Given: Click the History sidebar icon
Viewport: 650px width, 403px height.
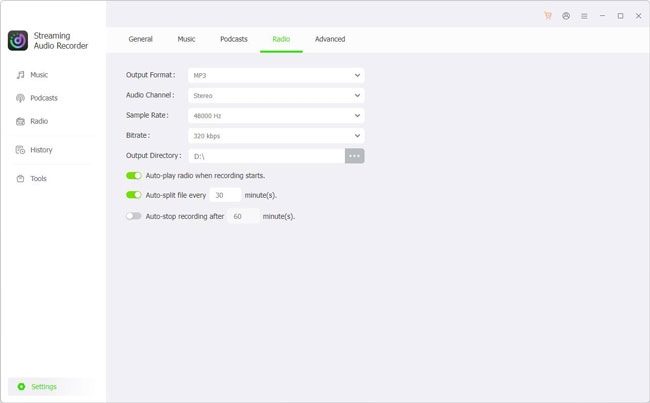Looking at the screenshot, I should pos(20,150).
